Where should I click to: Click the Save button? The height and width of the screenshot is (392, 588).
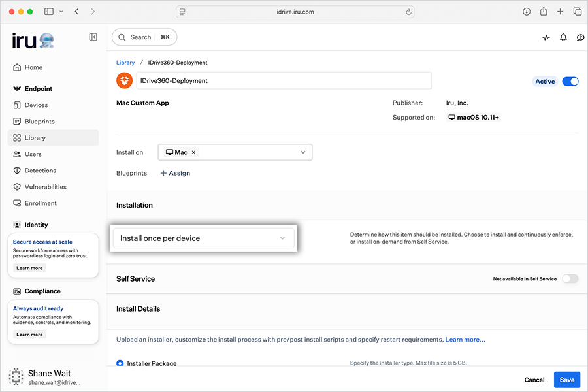pyautogui.click(x=567, y=380)
